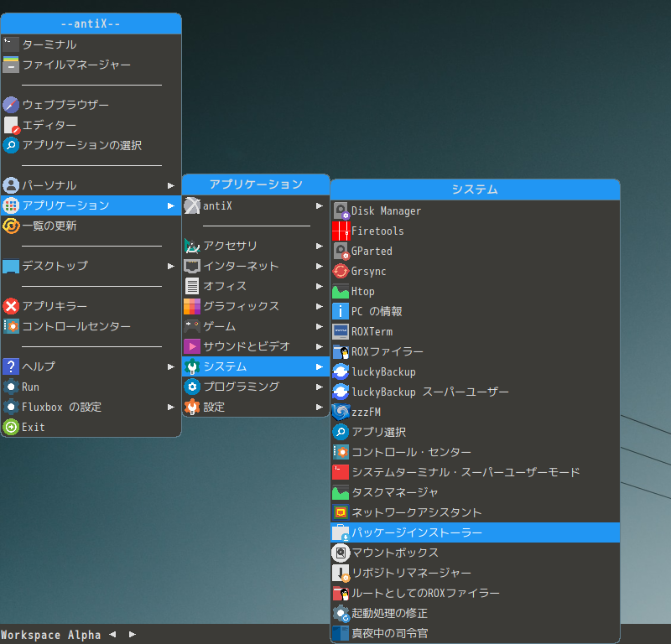Screen dimensions: 671x644
Task: Open the グラフィックス menu entry
Action: click(256, 306)
